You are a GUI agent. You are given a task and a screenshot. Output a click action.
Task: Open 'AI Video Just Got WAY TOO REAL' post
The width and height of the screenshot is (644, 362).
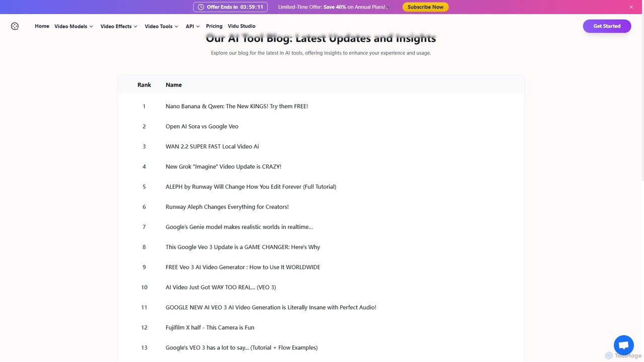220,287
